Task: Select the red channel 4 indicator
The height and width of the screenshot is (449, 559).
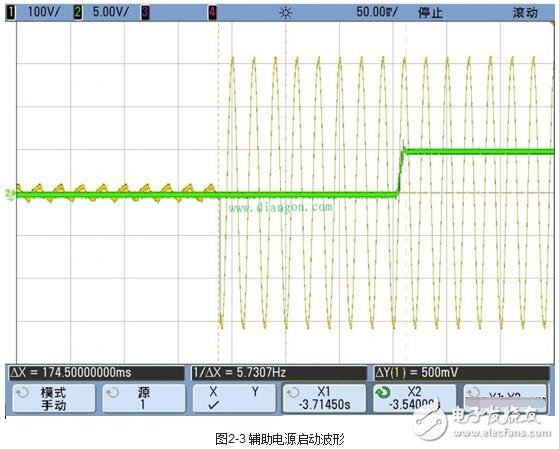Action: point(213,13)
